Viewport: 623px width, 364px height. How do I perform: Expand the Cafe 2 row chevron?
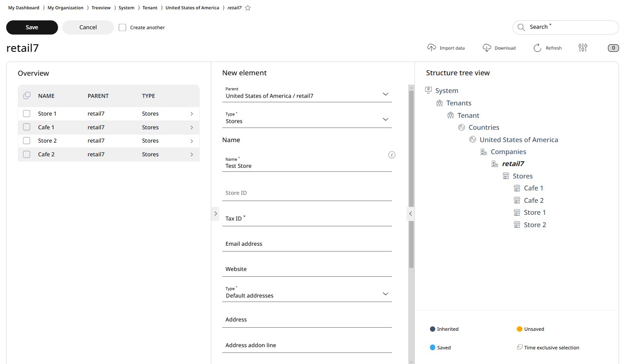[x=192, y=155]
